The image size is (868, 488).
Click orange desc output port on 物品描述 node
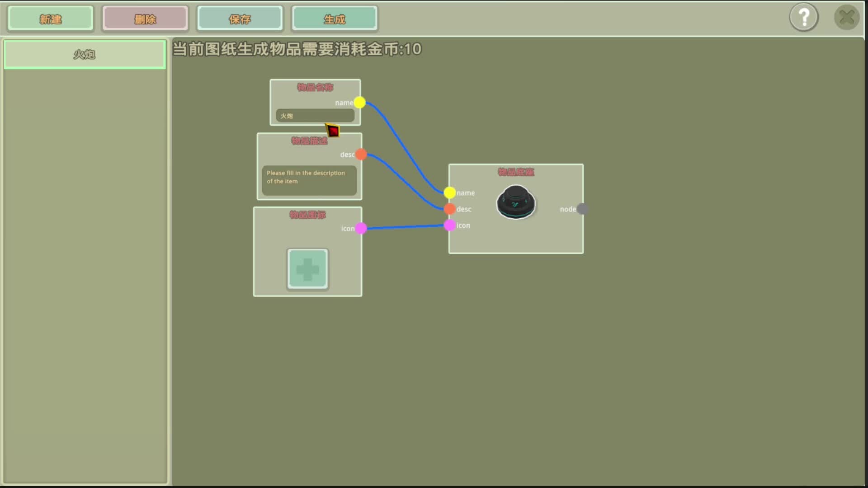coord(361,155)
